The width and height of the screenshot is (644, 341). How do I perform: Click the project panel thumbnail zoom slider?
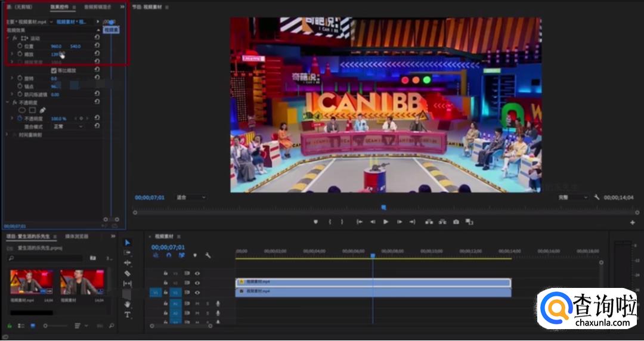click(47, 325)
